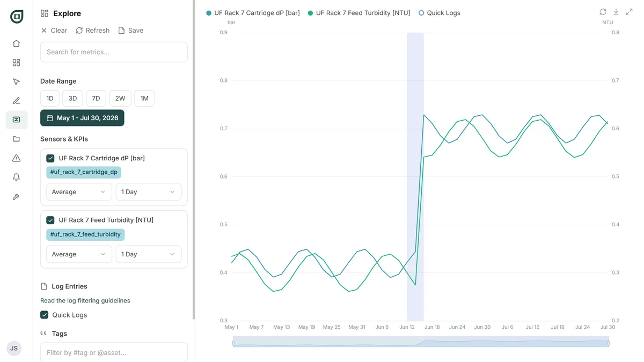Focus the Search for metrics field

point(114,52)
